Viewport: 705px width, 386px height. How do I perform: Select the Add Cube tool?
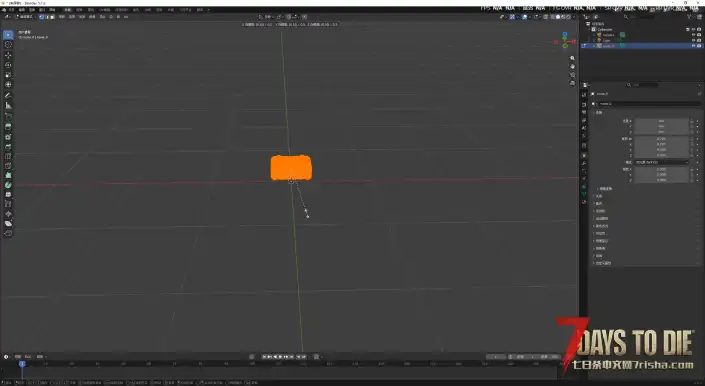click(x=8, y=116)
